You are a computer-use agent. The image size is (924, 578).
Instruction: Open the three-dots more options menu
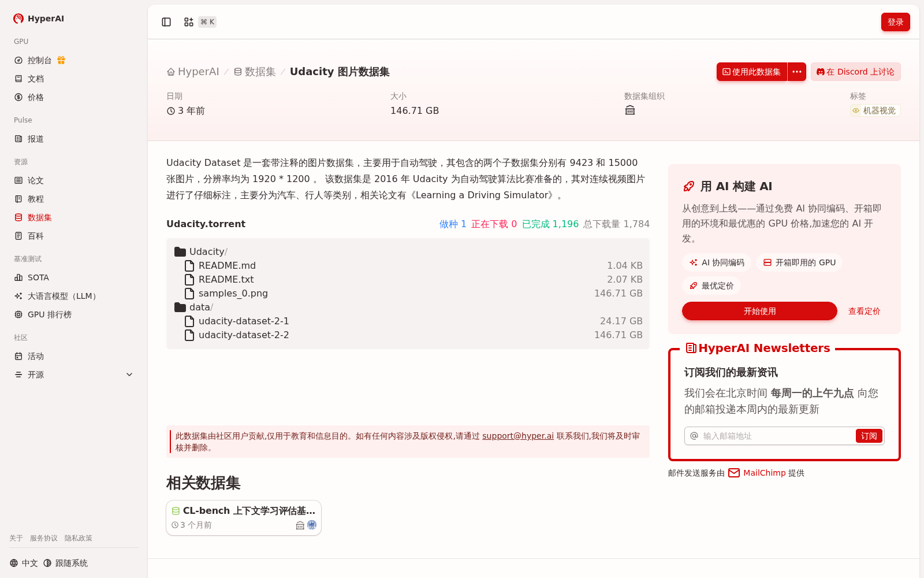797,72
